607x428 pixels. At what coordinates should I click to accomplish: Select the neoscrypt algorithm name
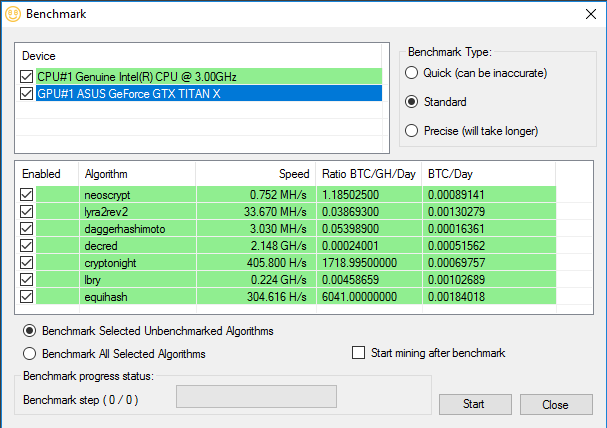click(x=107, y=195)
